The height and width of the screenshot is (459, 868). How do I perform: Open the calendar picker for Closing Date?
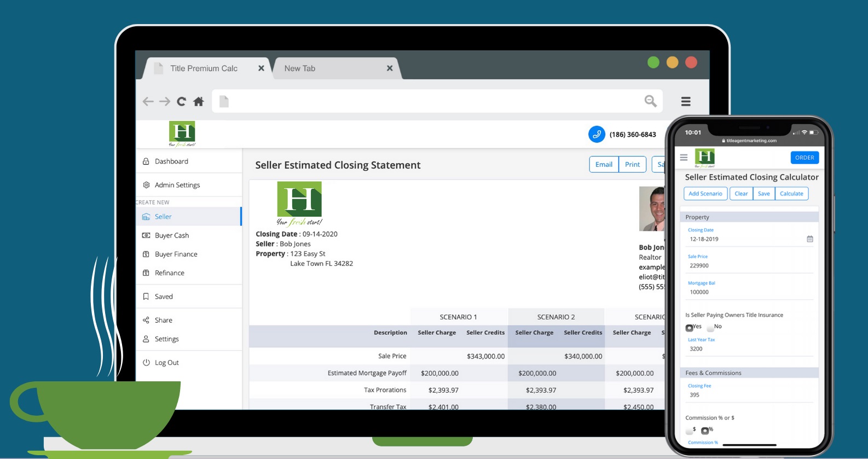(x=809, y=239)
